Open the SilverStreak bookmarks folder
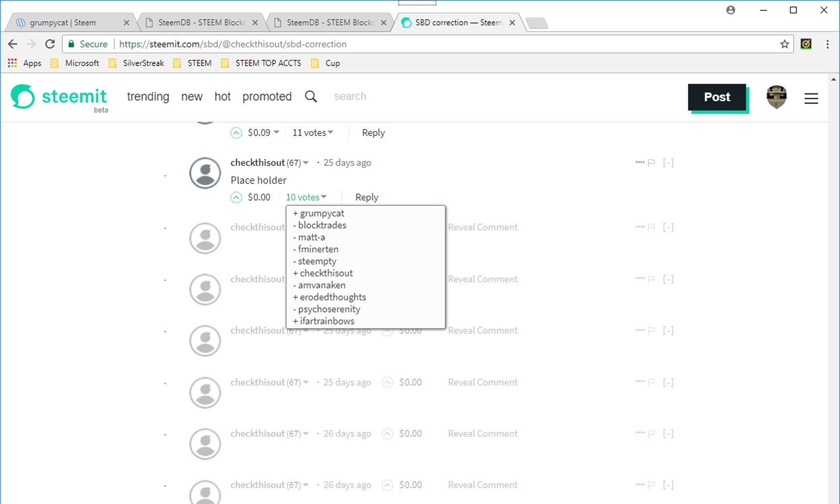The width and height of the screenshot is (840, 504). (136, 63)
